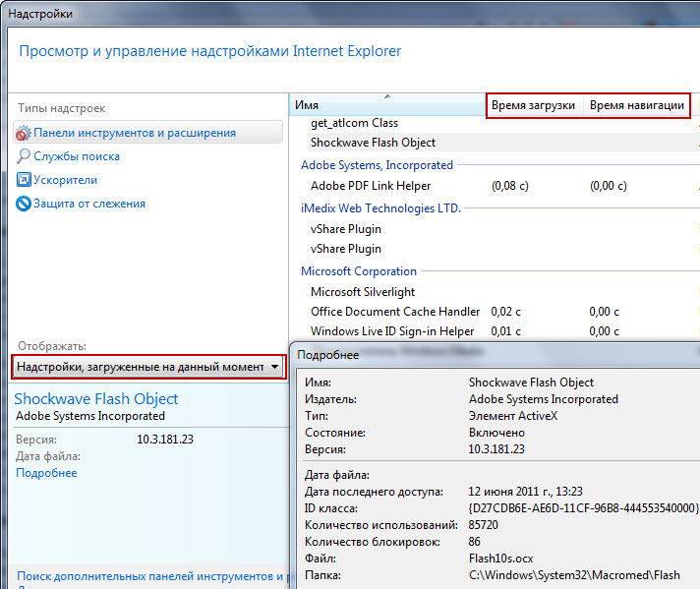
Task: Open the 'Подробнее' link in the details pane
Action: [46, 473]
